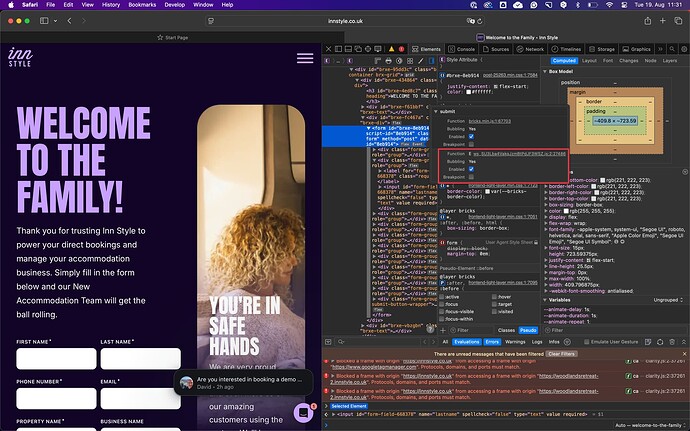The width and height of the screenshot is (690, 431).
Task: Switch to the Console tab
Action: (x=462, y=49)
